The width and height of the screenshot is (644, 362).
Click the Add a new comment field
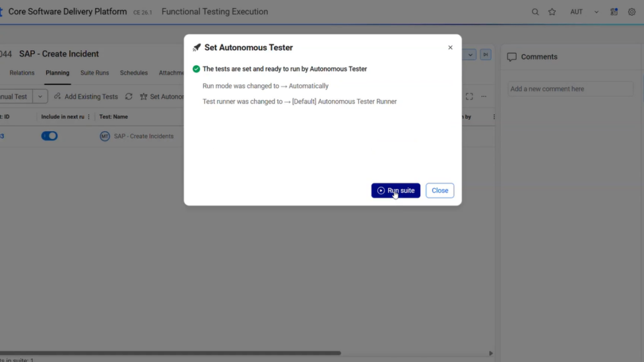pyautogui.click(x=571, y=88)
